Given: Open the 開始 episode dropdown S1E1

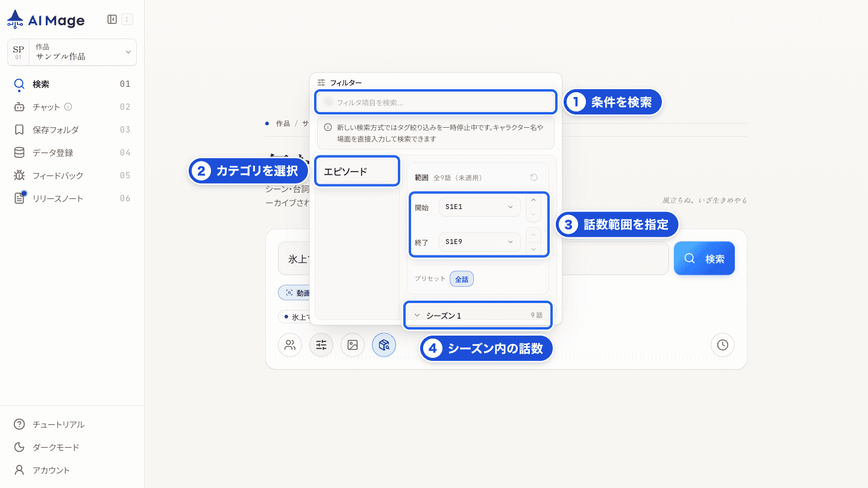Looking at the screenshot, I should pos(479,207).
